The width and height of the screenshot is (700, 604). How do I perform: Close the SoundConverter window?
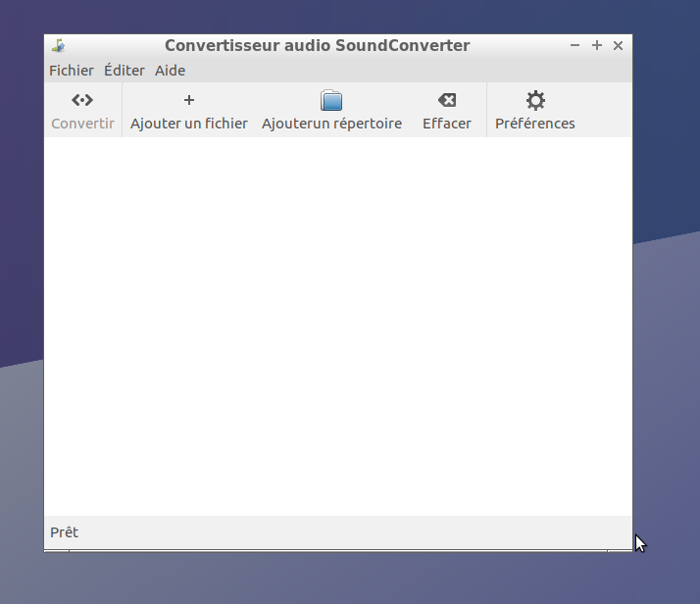[x=618, y=45]
